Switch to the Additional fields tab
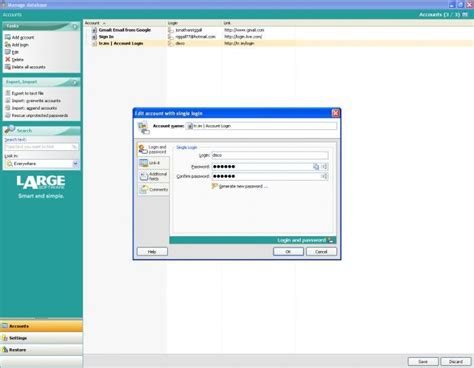474x368 pixels. [x=154, y=176]
